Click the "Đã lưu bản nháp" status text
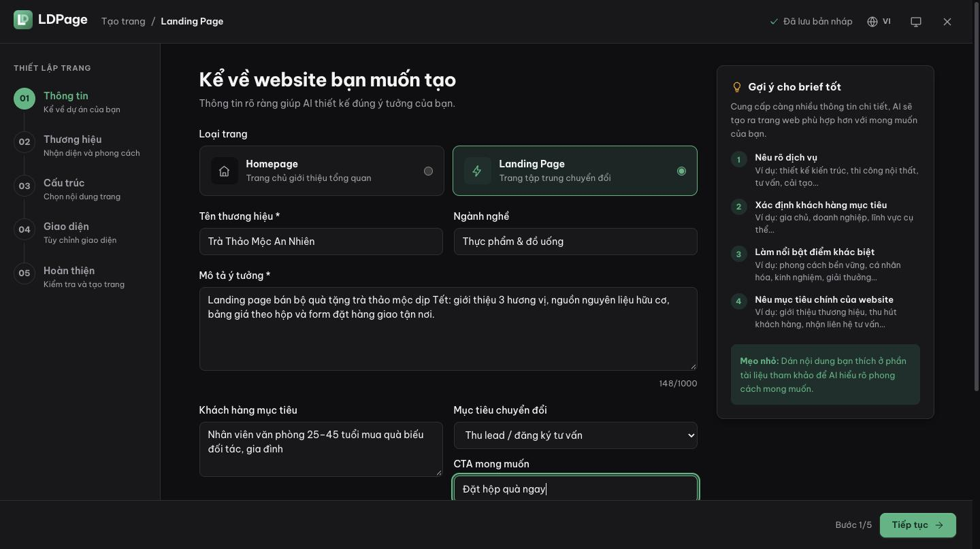980x549 pixels. pos(818,22)
